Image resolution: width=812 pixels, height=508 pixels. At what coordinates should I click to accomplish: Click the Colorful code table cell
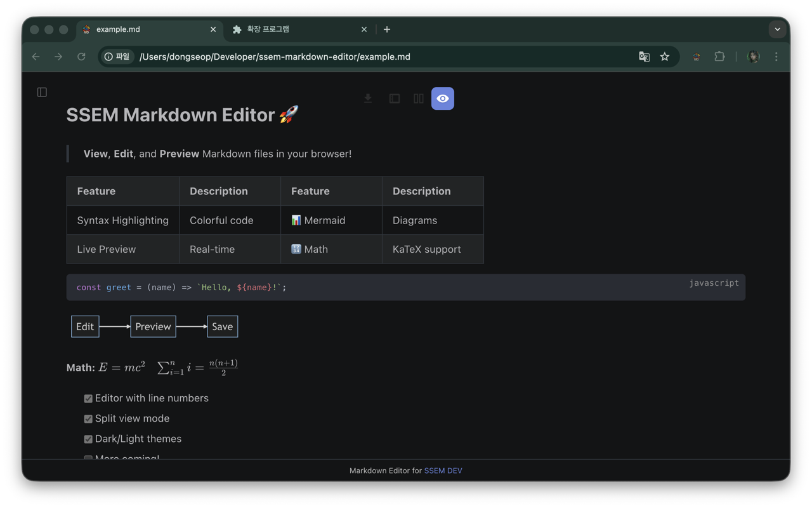point(230,220)
